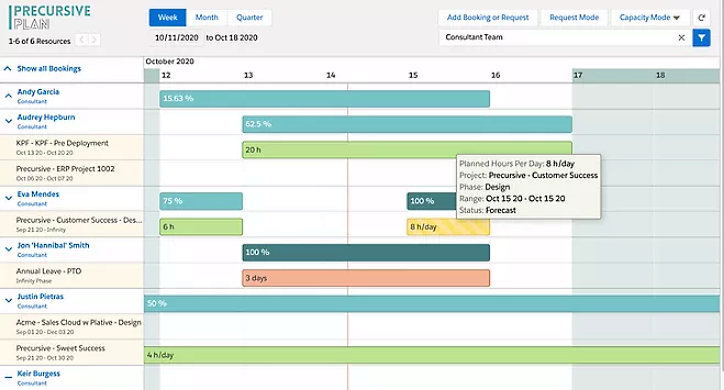
Task: Select Annual Leave - PTO row
Action: (x=72, y=276)
